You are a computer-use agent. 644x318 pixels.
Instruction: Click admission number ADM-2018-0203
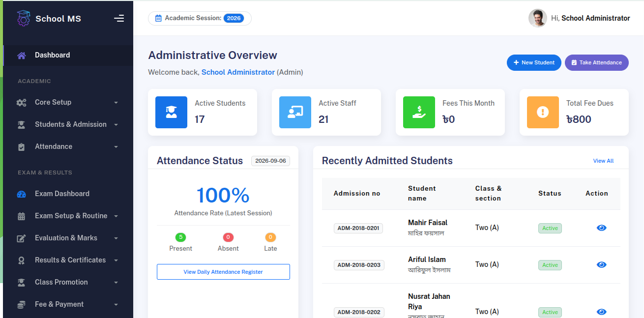359,265
